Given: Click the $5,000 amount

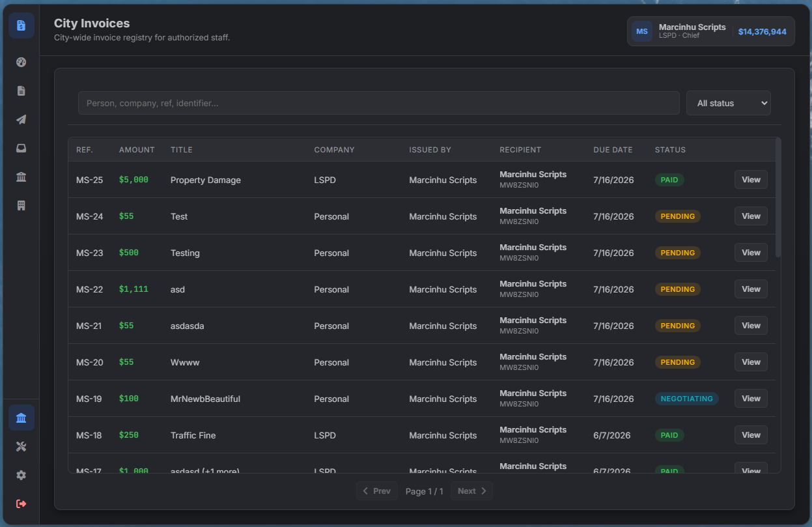Looking at the screenshot, I should click(x=133, y=180).
